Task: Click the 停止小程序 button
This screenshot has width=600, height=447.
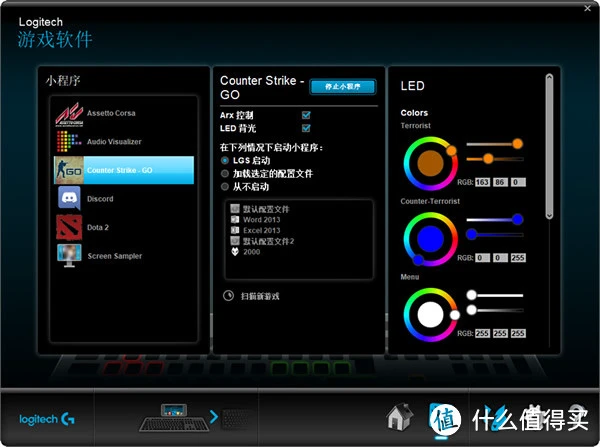Action: pos(343,86)
